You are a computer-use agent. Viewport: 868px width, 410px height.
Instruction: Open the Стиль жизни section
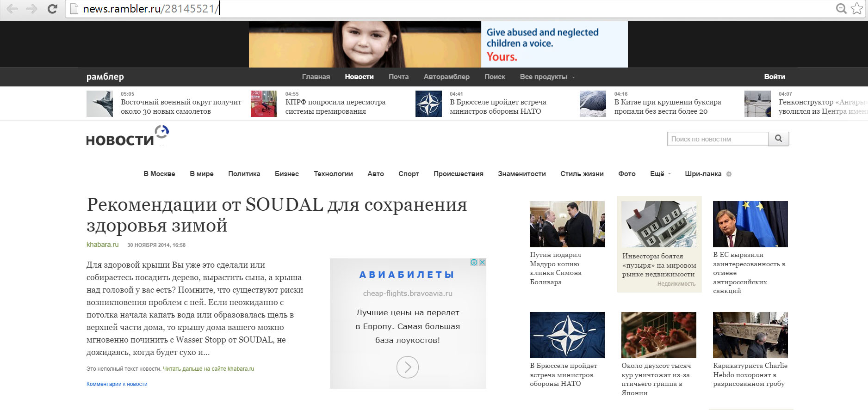click(582, 174)
